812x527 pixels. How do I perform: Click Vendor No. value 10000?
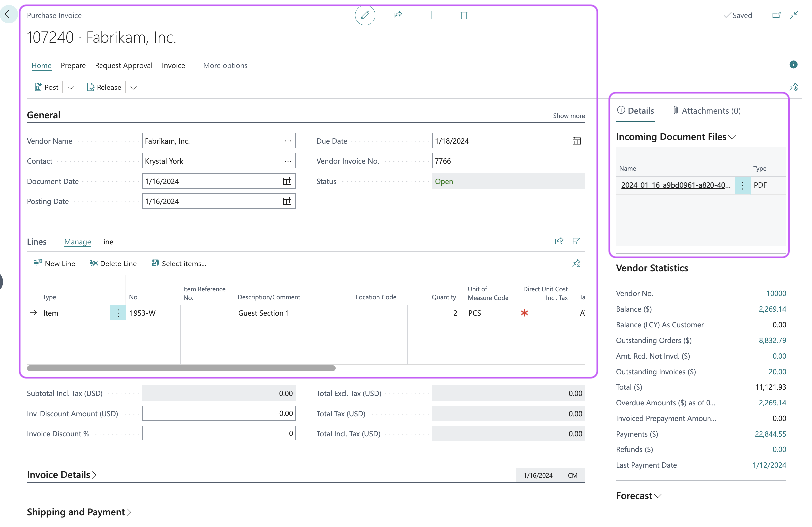click(x=776, y=293)
